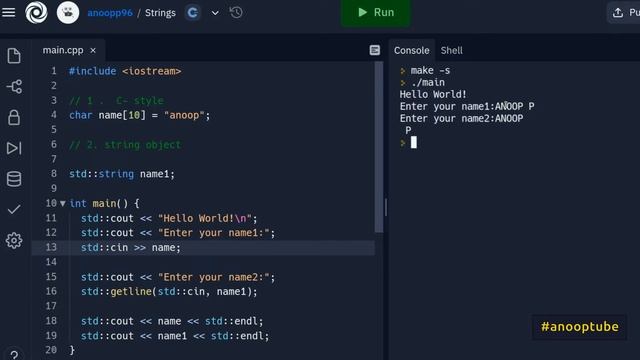Click "Hello World!" console output line
640x360 pixels.
433,95
